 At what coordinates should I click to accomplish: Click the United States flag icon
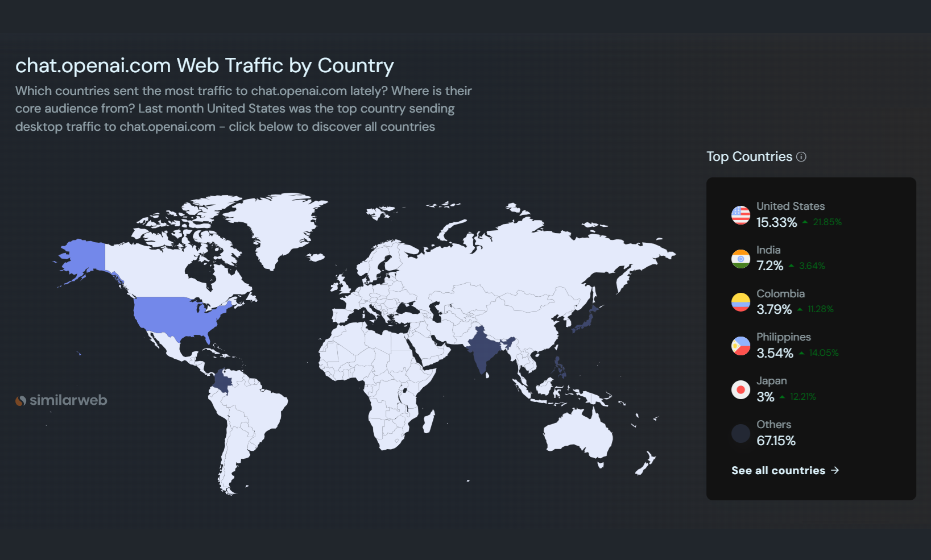(x=740, y=215)
